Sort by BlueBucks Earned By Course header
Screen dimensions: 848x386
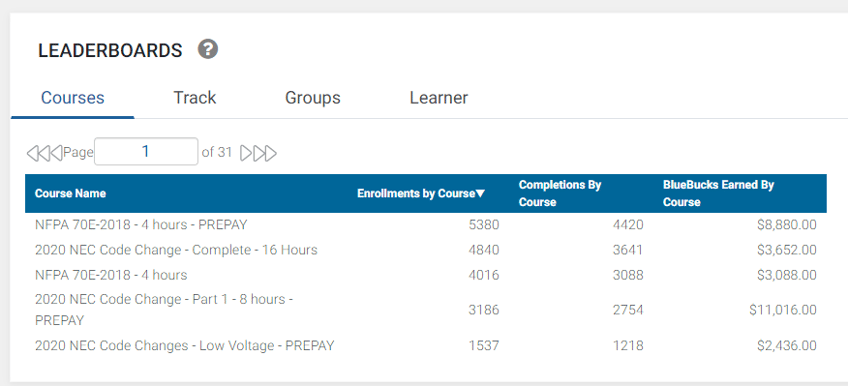719,194
